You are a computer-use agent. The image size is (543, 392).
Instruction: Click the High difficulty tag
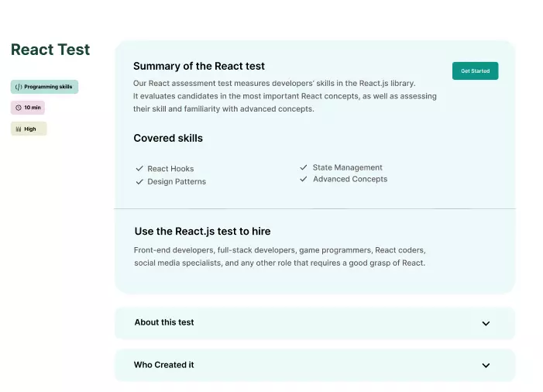pyautogui.click(x=29, y=129)
